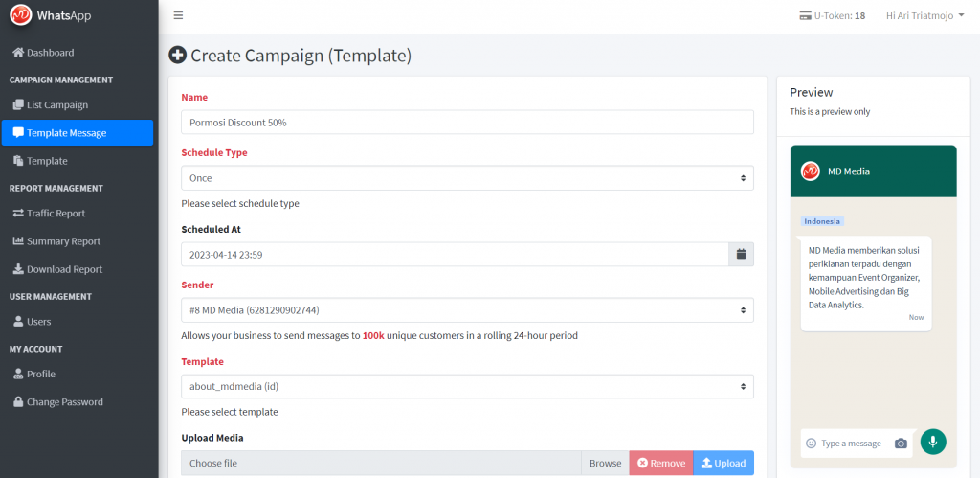Click the camera icon in preview message bar

pos(901,444)
